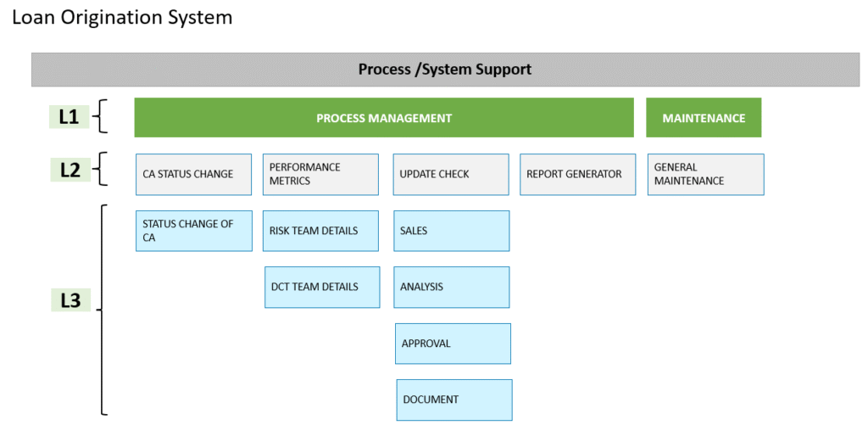Image resolution: width=868 pixels, height=425 pixels.
Task: Open the REPORT GENERATOR box
Action: (x=577, y=175)
